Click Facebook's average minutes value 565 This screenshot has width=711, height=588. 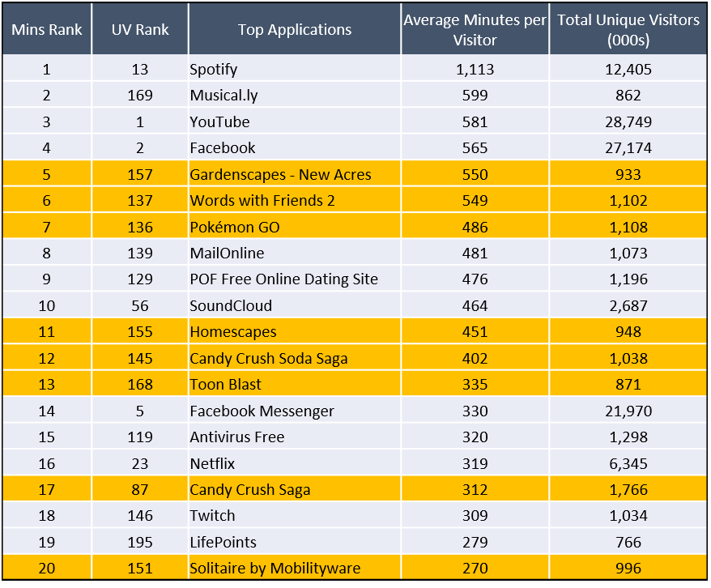point(475,147)
